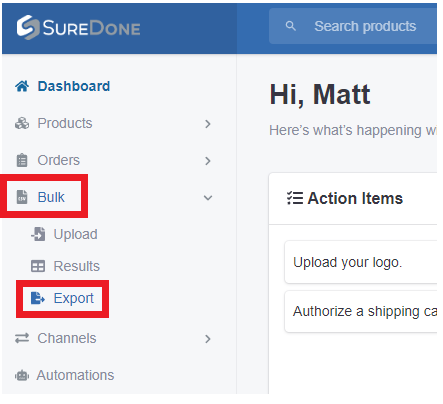Expand the Orders menu chevron

tap(208, 161)
